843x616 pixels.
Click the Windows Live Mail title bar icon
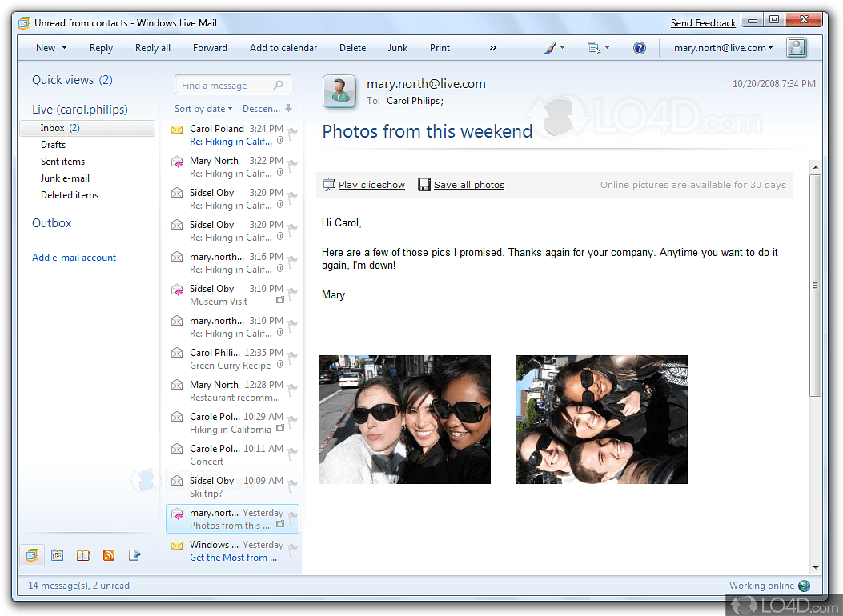click(x=24, y=23)
